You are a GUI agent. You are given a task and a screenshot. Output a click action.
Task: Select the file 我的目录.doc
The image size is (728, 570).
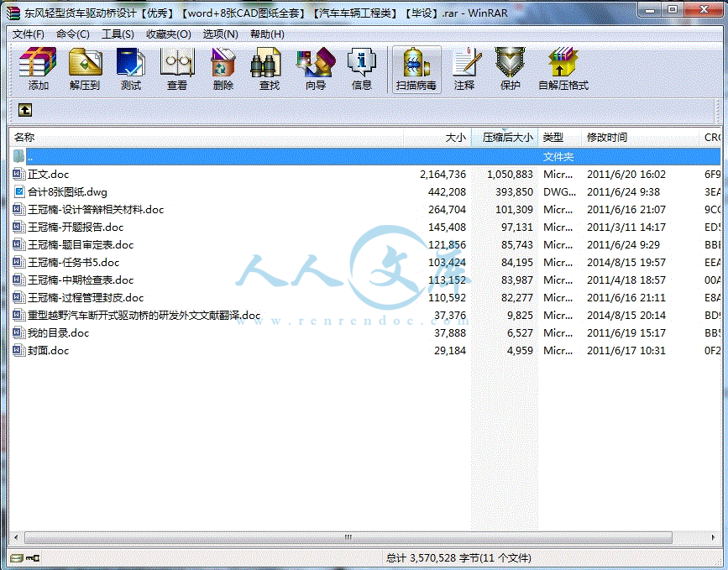(58, 332)
